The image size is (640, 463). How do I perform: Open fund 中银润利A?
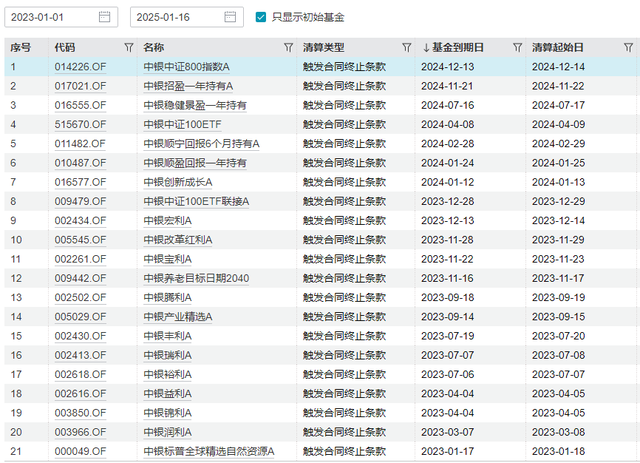(167, 432)
